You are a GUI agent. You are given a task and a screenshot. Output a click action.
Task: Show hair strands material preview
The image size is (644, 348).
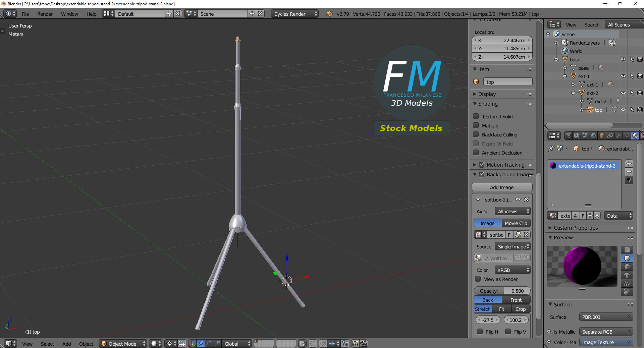point(627,284)
